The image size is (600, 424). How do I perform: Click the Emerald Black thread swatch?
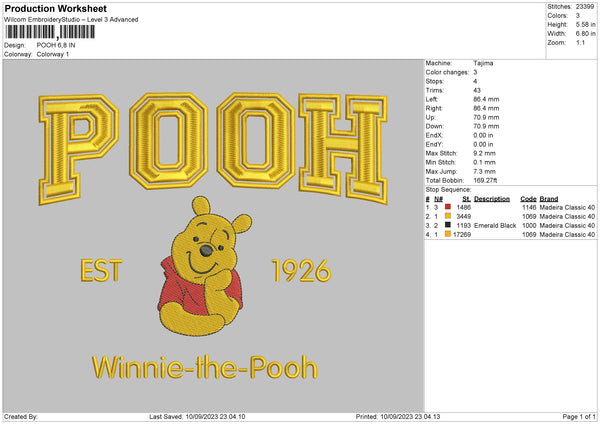pyautogui.click(x=448, y=225)
